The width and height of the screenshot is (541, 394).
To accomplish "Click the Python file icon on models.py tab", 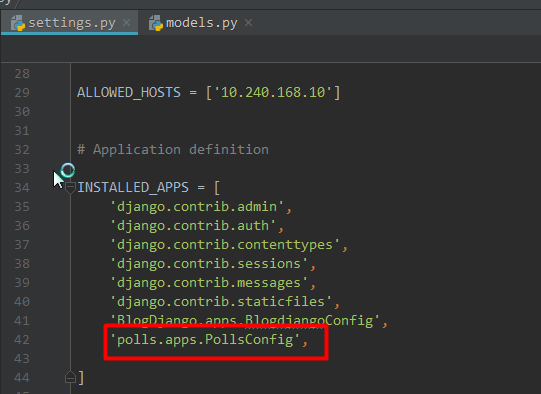I will (156, 23).
